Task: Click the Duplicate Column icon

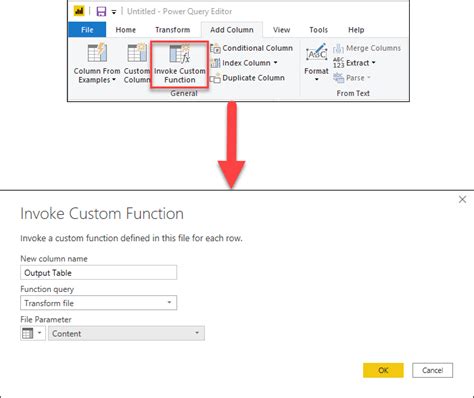Action: tap(215, 78)
